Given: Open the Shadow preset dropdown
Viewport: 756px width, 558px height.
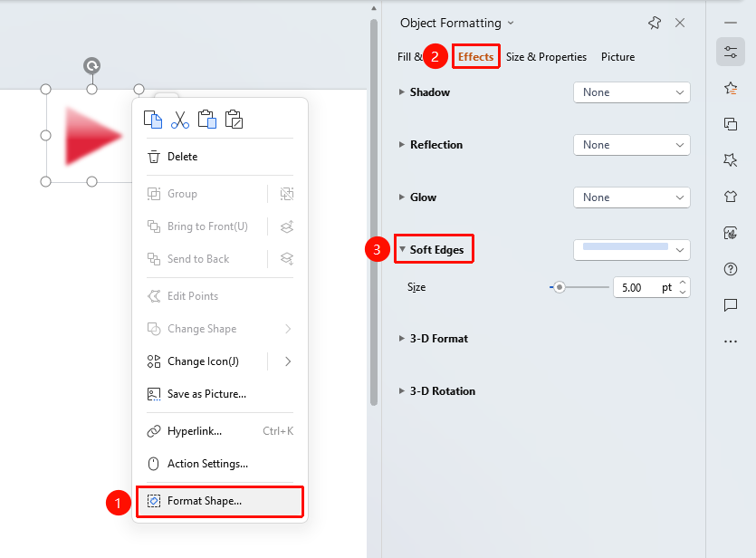Looking at the screenshot, I should click(x=632, y=92).
